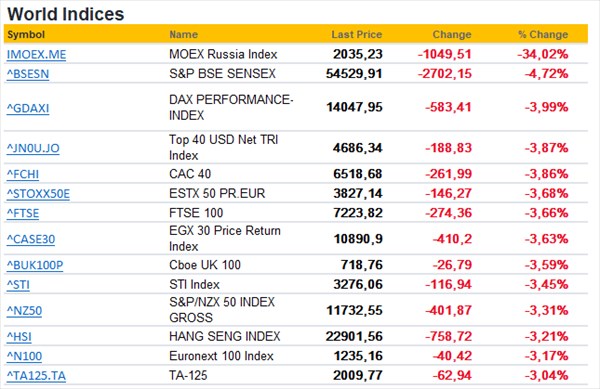Click the Name column header

[184, 34]
